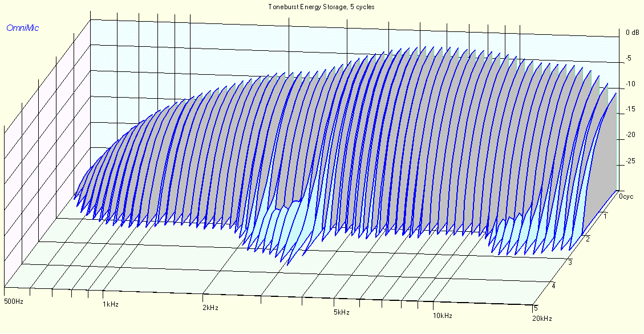Click the 0cyc cycle axis label

tap(627, 196)
